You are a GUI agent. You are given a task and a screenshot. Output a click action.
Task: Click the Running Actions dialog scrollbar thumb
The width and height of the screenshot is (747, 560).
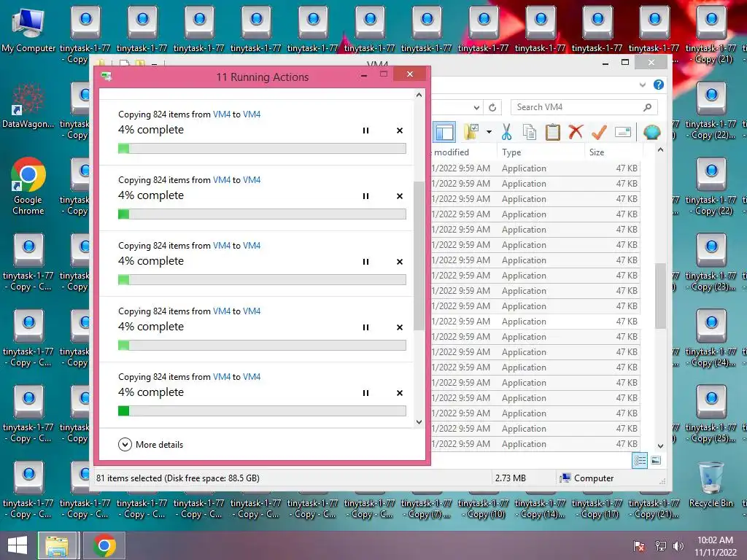[419, 256]
